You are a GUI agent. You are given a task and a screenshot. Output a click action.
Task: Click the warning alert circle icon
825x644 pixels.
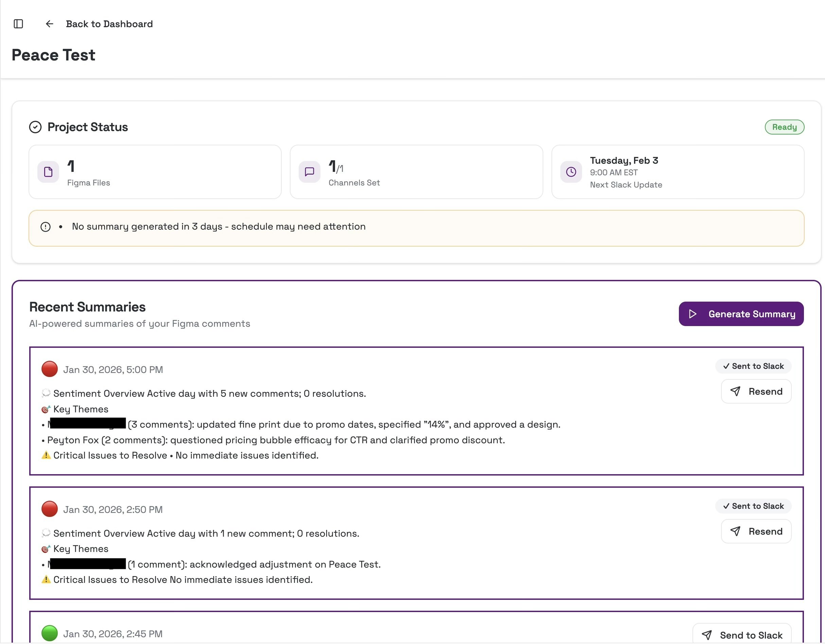pyautogui.click(x=45, y=227)
